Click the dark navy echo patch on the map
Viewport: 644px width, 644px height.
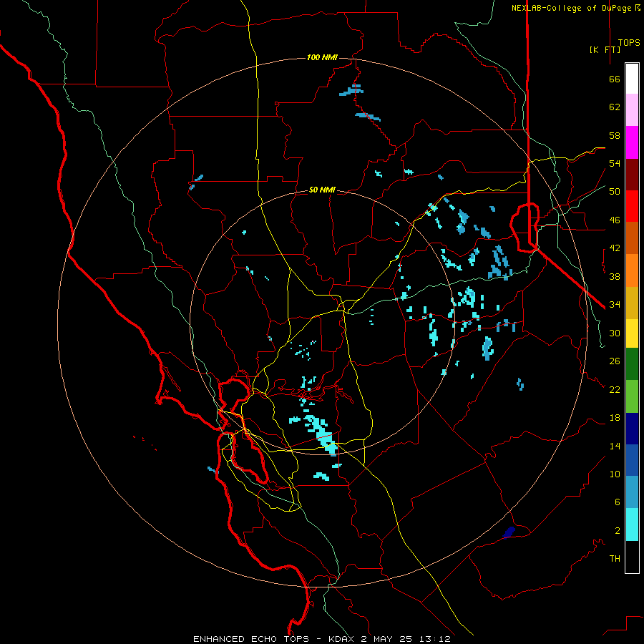(509, 532)
